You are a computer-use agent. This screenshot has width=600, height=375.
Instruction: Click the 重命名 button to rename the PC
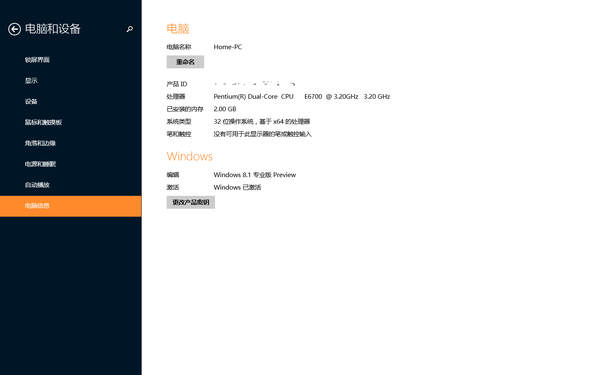coord(185,62)
